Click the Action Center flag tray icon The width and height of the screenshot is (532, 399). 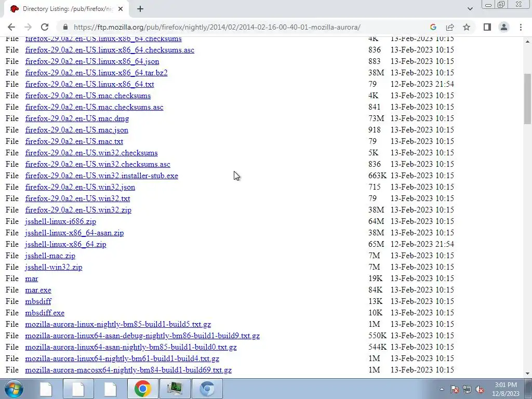455,389
